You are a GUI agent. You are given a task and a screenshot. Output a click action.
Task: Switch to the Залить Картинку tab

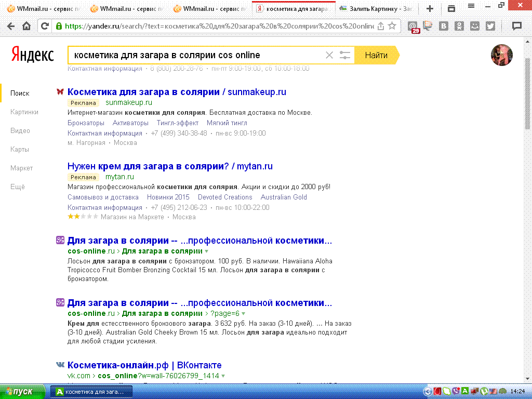coord(377,9)
